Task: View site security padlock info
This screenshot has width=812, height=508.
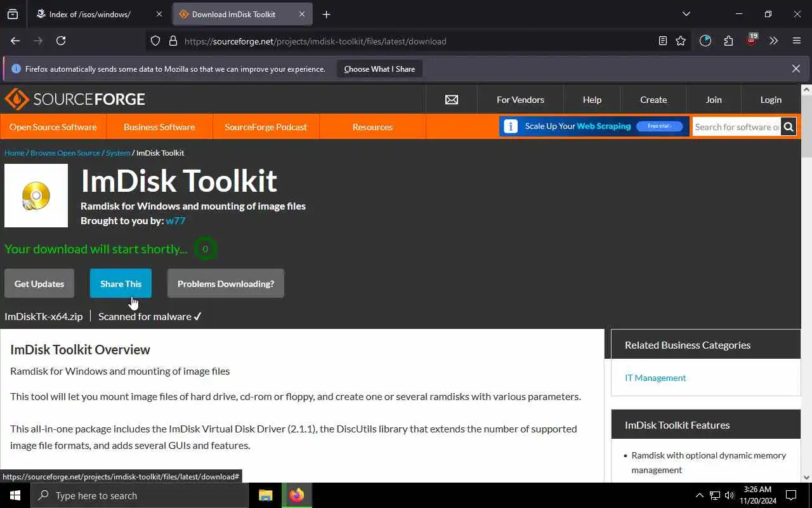Action: [x=173, y=41]
